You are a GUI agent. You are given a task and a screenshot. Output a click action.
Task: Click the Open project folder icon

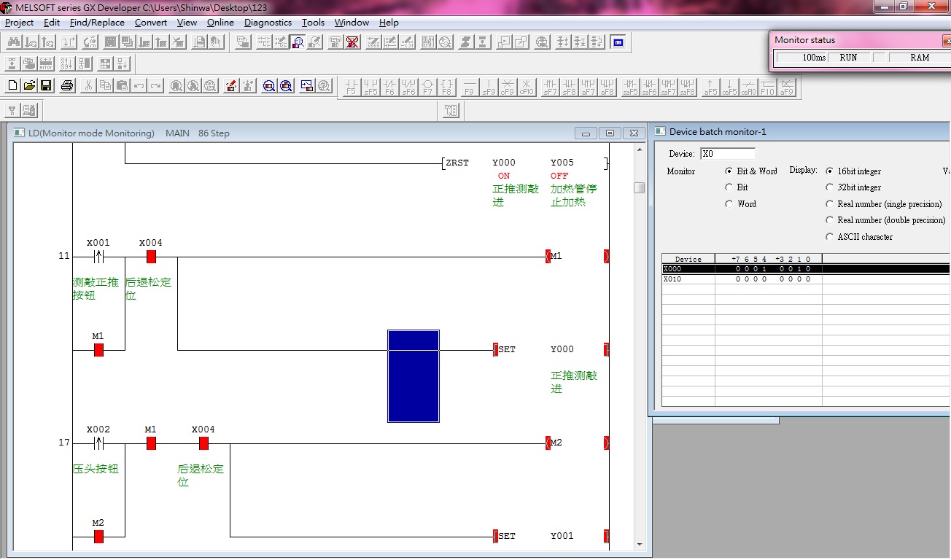click(x=29, y=86)
